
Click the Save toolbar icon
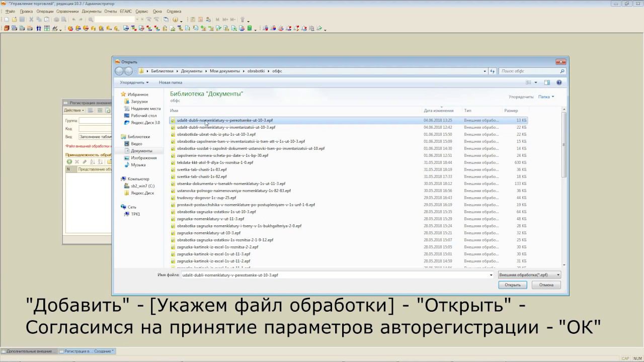pos(22,20)
